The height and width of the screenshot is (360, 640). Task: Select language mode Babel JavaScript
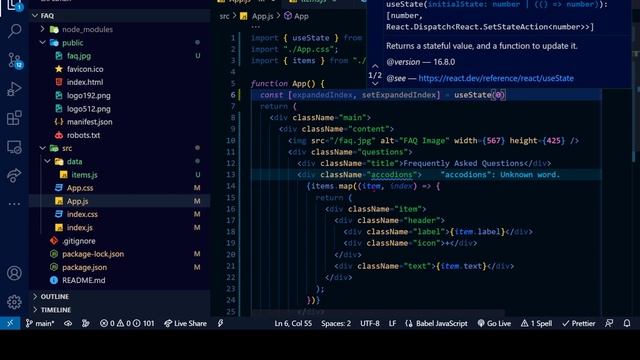tap(436, 323)
